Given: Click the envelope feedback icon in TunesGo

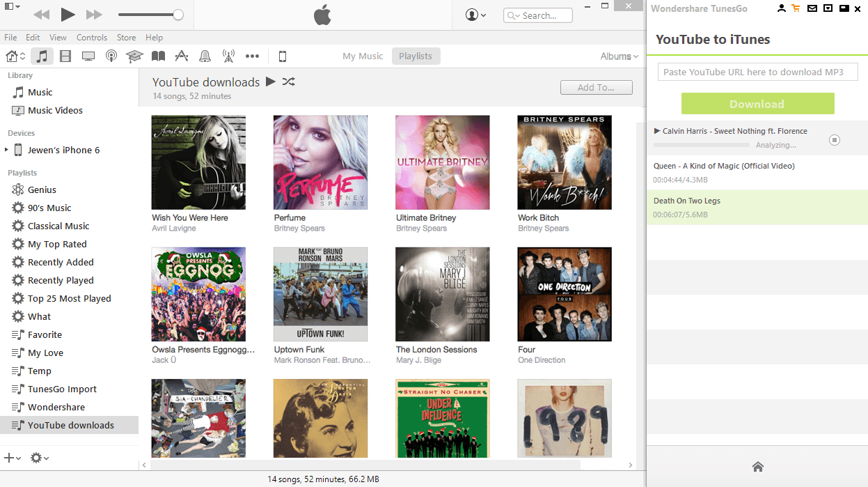Looking at the screenshot, I should [812, 8].
